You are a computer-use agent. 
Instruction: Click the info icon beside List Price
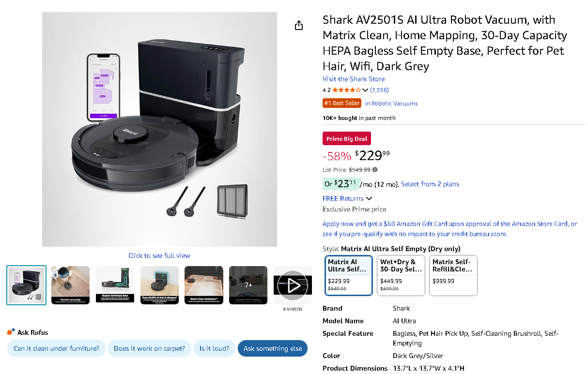pyautogui.click(x=375, y=170)
